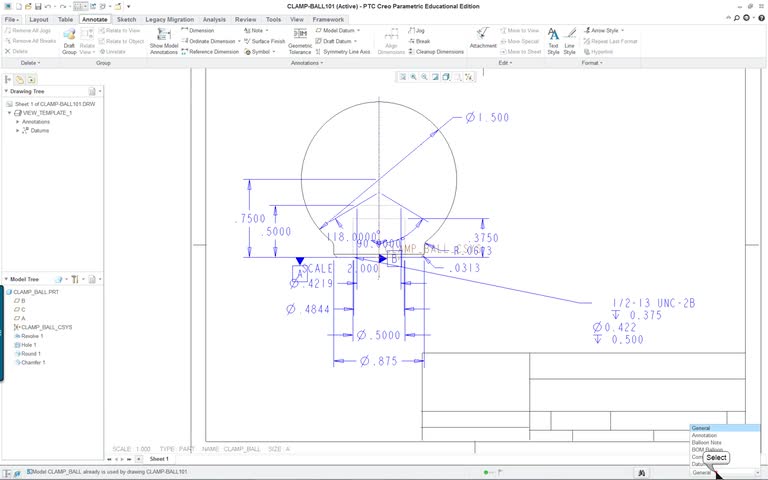Open the Framework tab
Screen dimensions: 768x480
[x=328, y=20]
